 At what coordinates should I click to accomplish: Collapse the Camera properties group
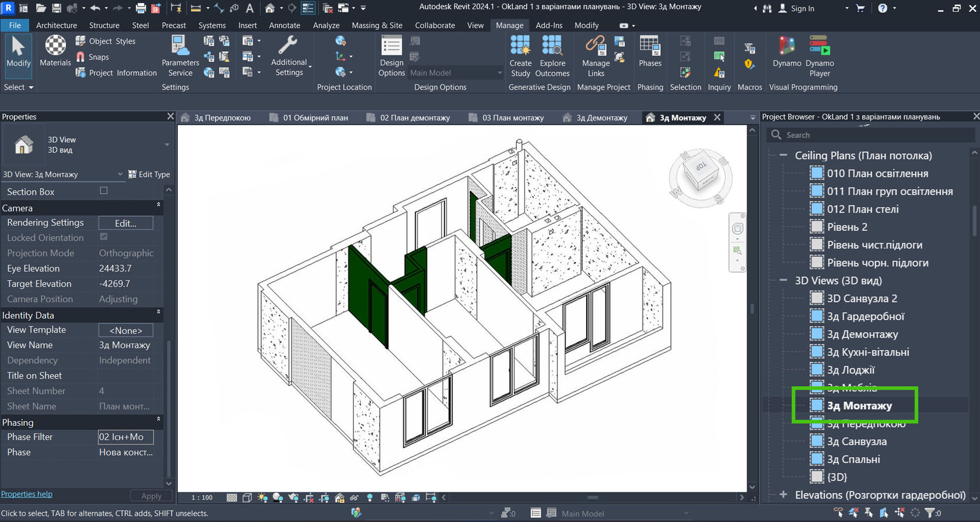(x=158, y=205)
